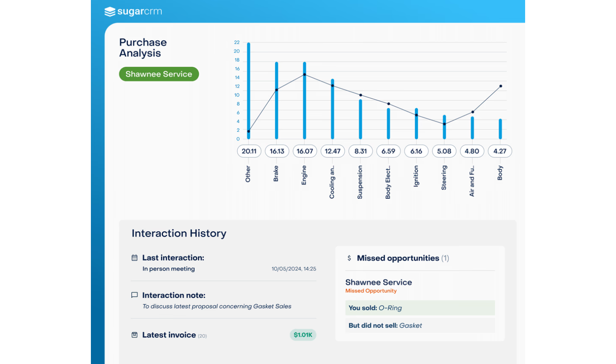The image size is (616, 364).
Task: Open the You sold: O-Ring row
Action: coord(420,308)
